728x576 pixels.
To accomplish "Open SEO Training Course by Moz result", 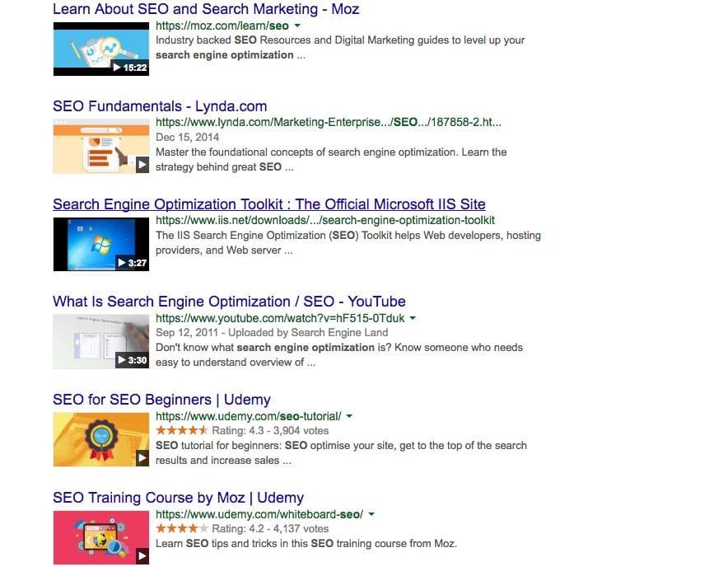I will 178,498.
